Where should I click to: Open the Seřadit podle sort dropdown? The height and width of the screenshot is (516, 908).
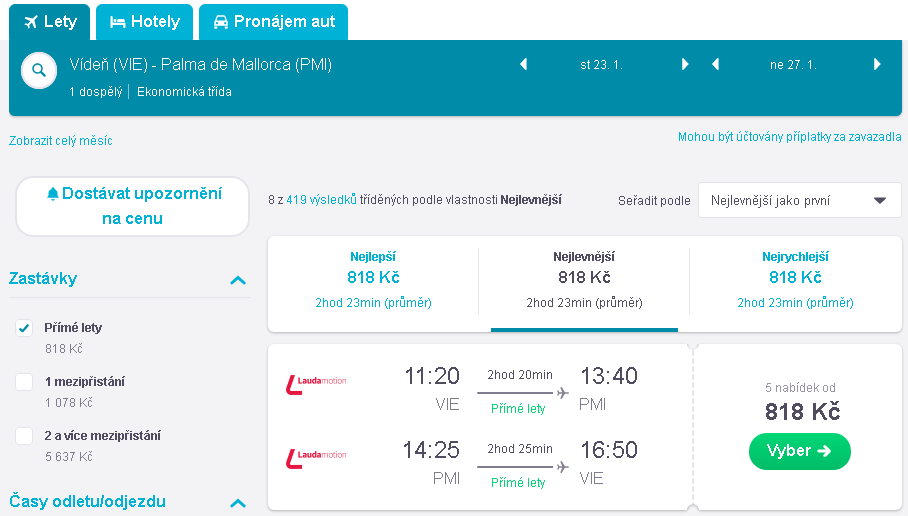[800, 200]
